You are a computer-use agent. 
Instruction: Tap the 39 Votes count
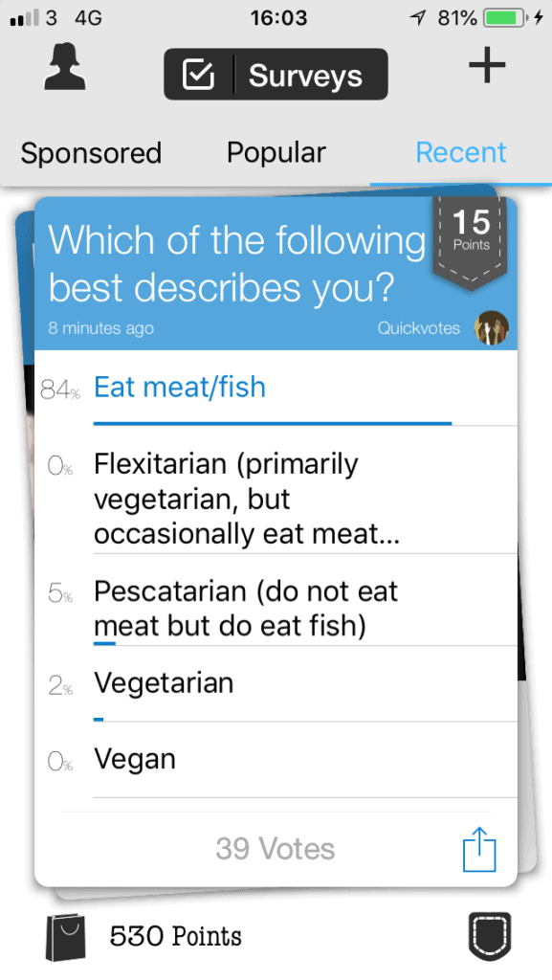click(x=276, y=849)
